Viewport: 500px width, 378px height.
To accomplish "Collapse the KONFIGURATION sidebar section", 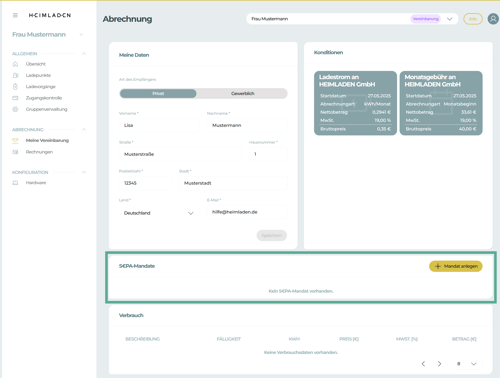I will (x=84, y=172).
